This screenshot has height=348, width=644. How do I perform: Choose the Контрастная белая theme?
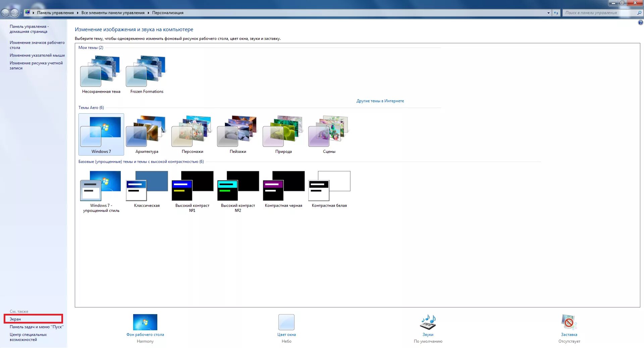(x=329, y=189)
